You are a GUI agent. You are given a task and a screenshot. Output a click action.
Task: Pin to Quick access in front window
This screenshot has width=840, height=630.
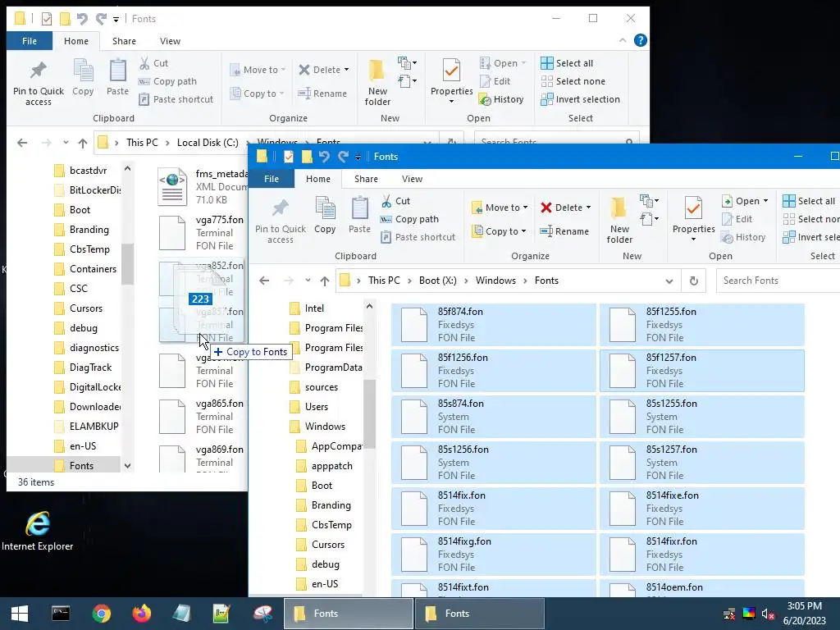(x=281, y=221)
